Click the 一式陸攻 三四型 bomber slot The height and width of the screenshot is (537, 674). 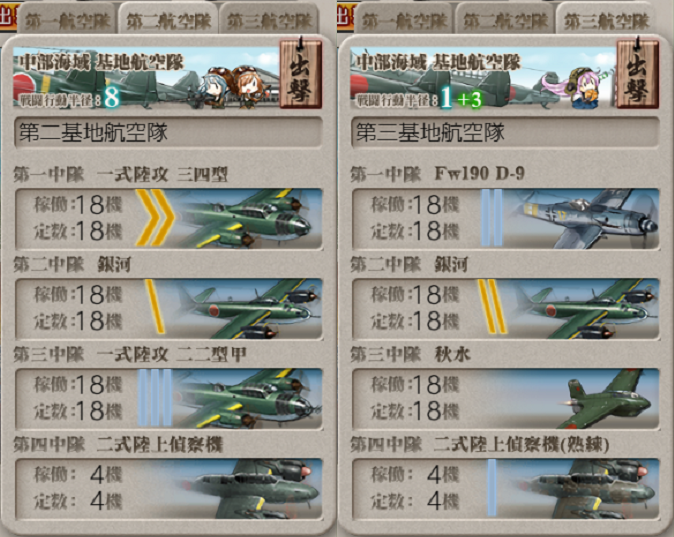click(168, 219)
